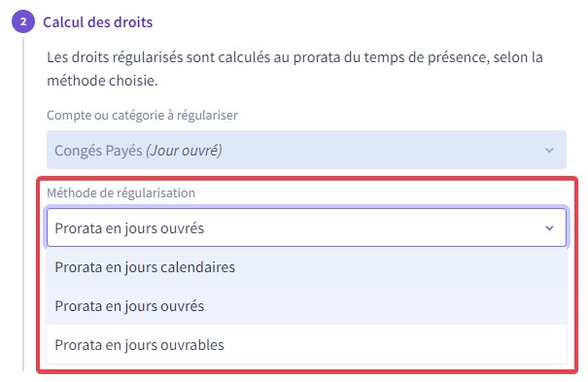Click the step 2 circle badge
This screenshot has width=588, height=382.
23,21
